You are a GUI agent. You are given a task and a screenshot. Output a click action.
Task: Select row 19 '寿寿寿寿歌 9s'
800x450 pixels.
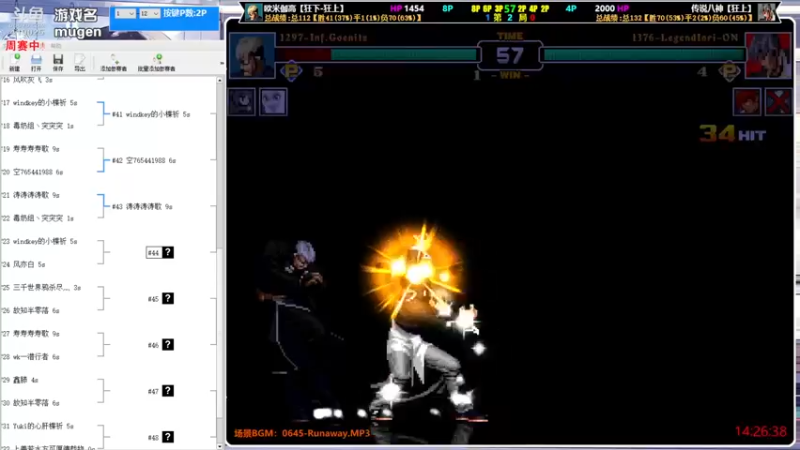[31, 149]
